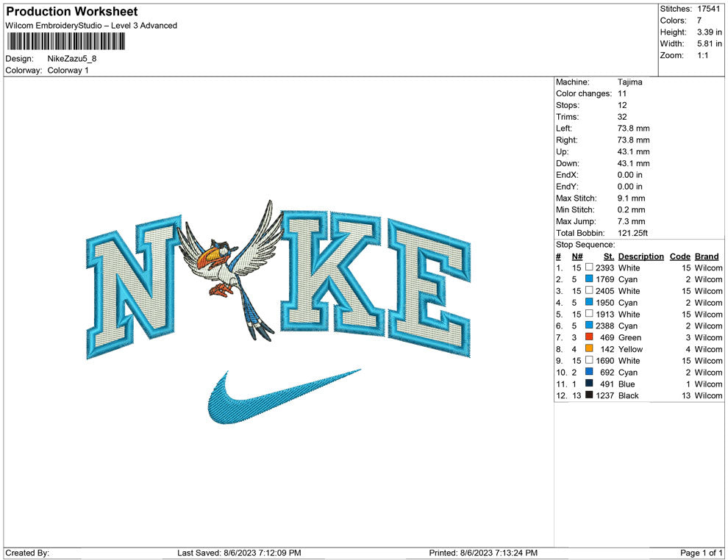Click the red swatch in the Green row

pyautogui.click(x=589, y=337)
